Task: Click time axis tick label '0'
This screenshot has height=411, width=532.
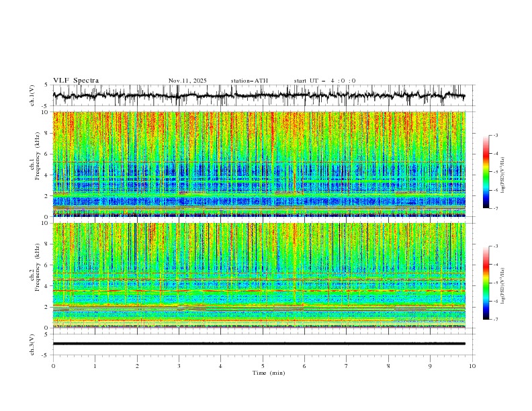Action: point(53,366)
